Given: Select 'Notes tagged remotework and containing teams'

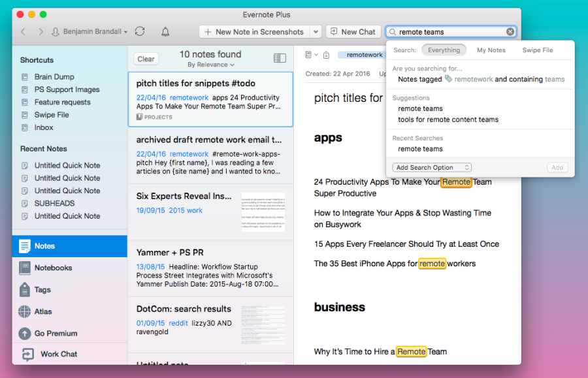Looking at the screenshot, I should pos(481,79).
